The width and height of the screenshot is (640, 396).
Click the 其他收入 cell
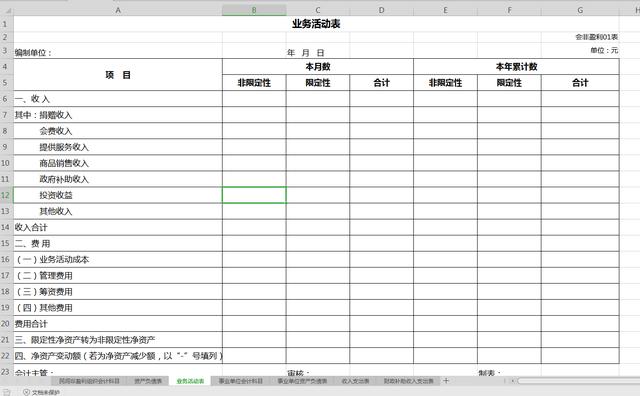[x=118, y=211]
